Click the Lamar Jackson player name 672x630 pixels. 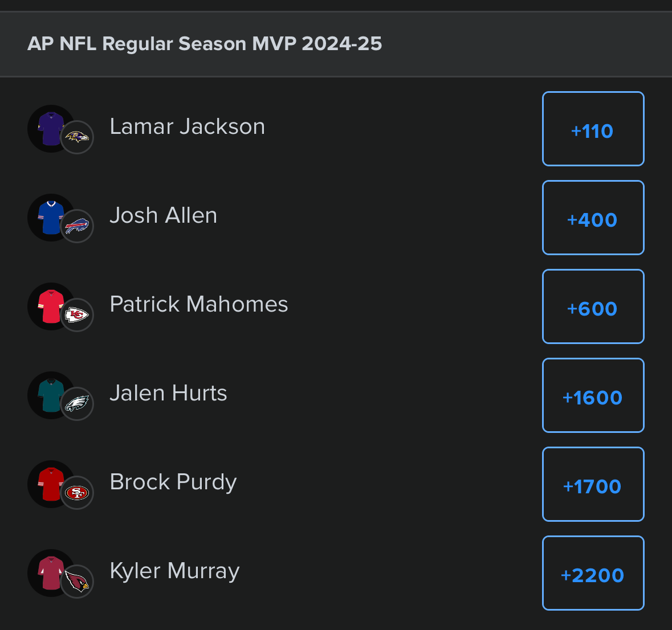click(188, 126)
